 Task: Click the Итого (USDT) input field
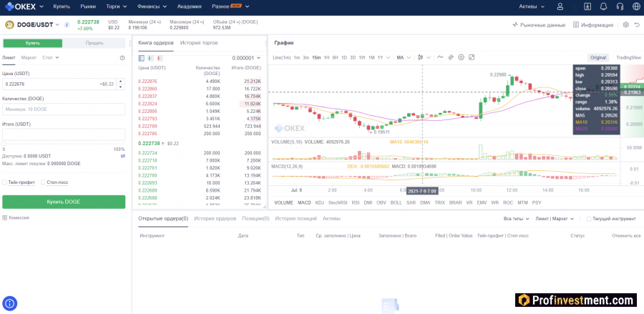coord(64,134)
